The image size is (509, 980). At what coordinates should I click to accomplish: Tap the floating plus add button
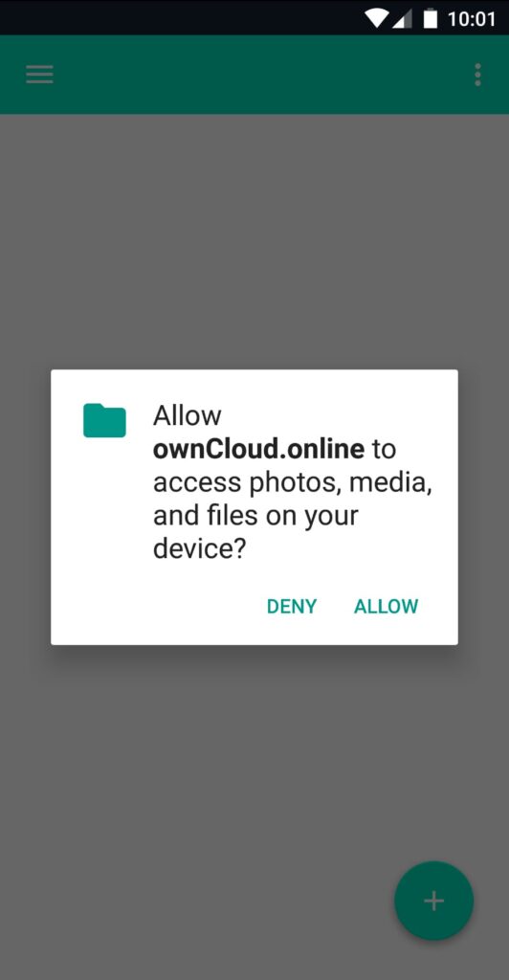coord(434,900)
